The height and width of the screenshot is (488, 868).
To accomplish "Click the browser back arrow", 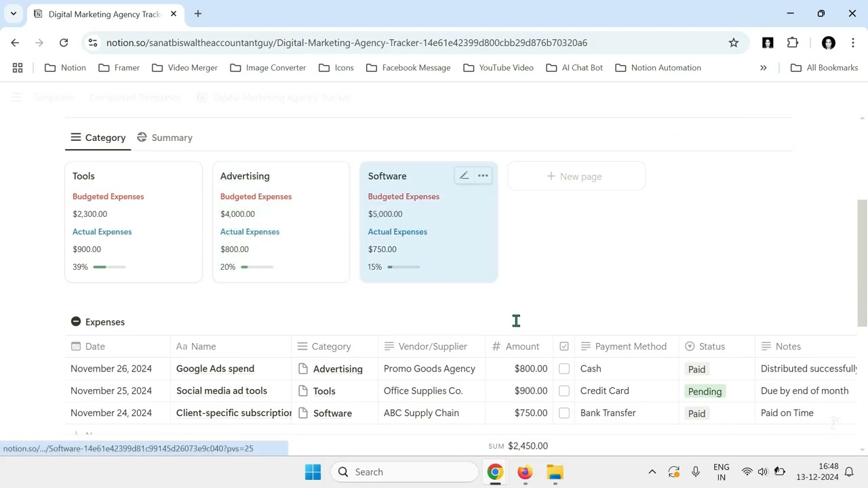I will click(x=15, y=43).
